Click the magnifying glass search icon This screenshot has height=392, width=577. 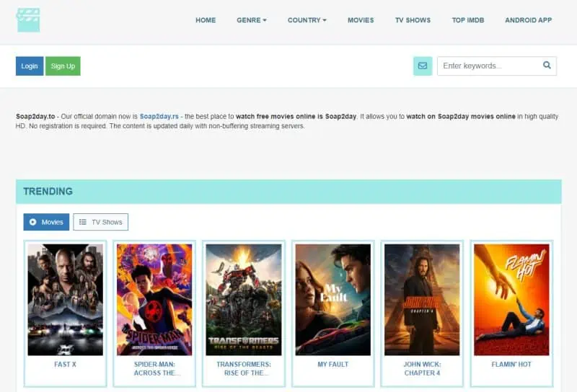547,65
